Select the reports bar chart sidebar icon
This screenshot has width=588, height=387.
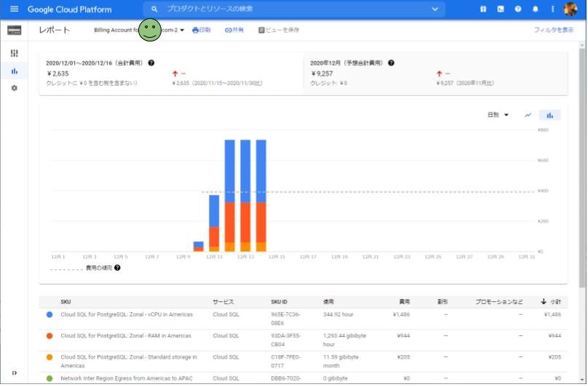point(15,71)
